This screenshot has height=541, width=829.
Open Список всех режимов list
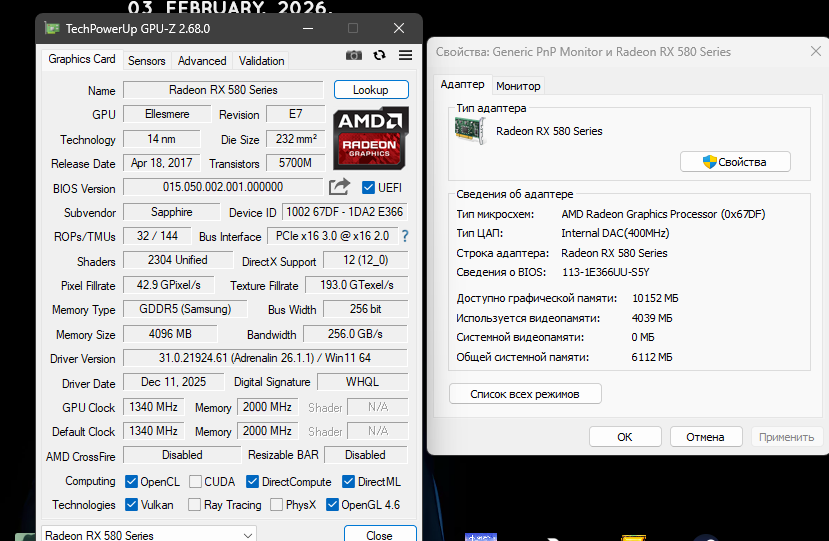(525, 394)
